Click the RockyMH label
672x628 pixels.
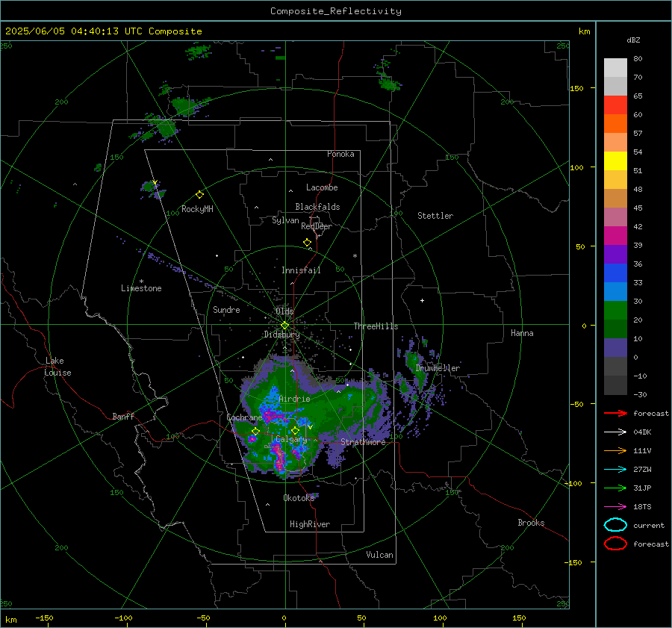click(197, 209)
